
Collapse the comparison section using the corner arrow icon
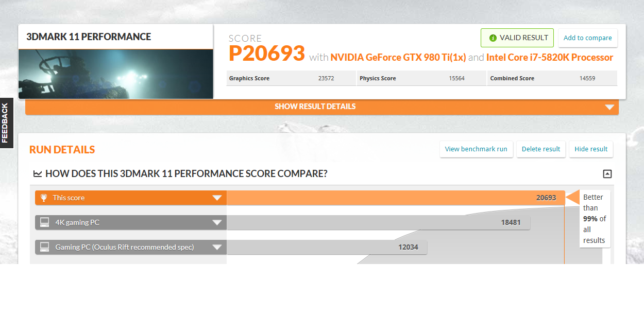(x=607, y=174)
